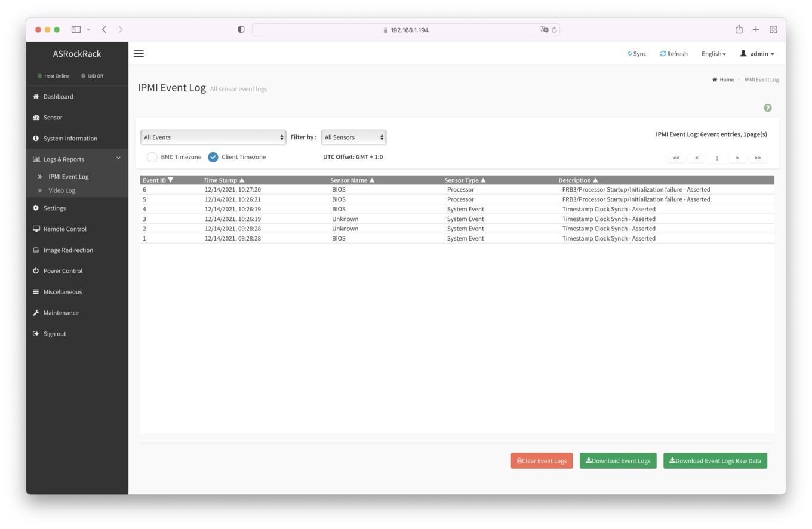Screen dimensions: 812x529
Task: Go to previous page with < button
Action: (696, 158)
